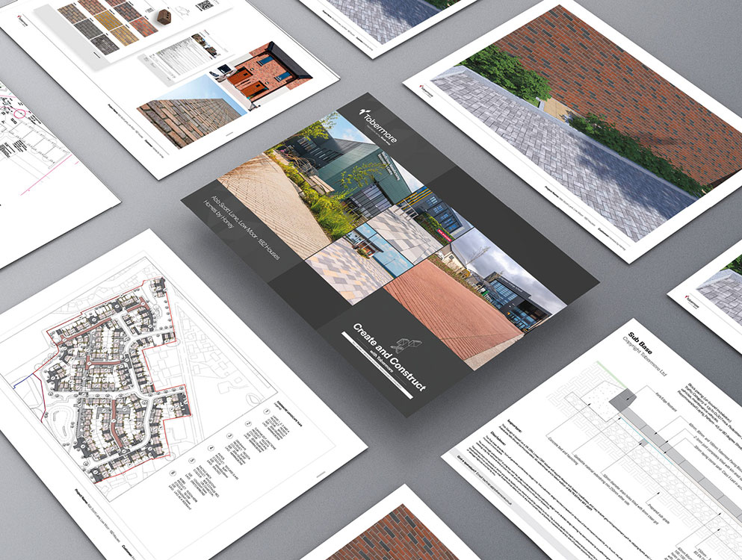Click the dark grey brick colour swatch
The image size is (742, 560).
coord(105,43)
